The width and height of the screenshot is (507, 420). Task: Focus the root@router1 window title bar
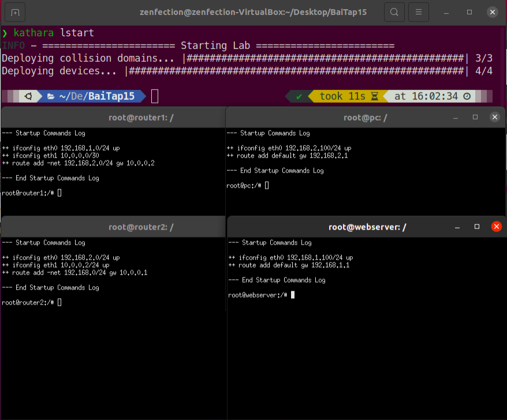(113, 118)
